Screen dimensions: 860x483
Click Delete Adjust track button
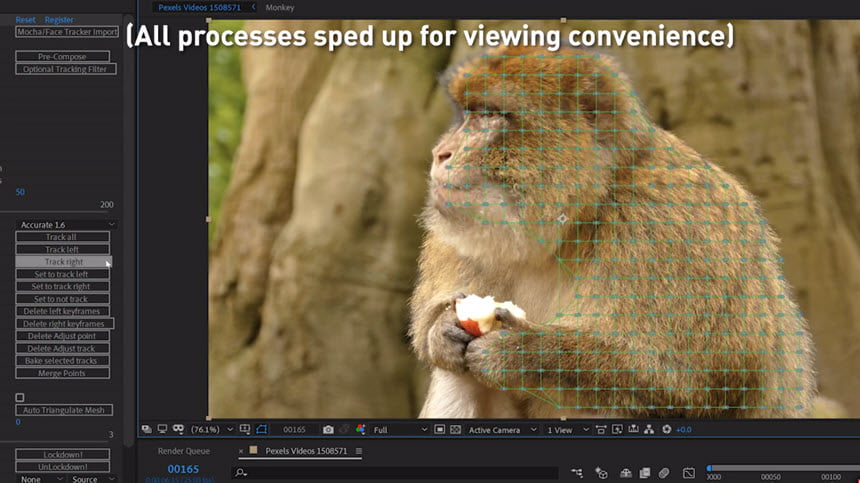click(63, 349)
